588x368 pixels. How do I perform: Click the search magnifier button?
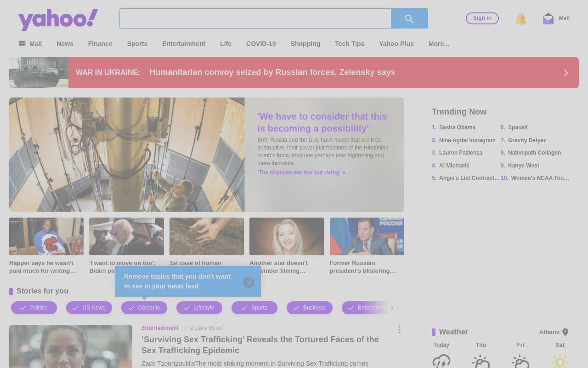pyautogui.click(x=409, y=18)
